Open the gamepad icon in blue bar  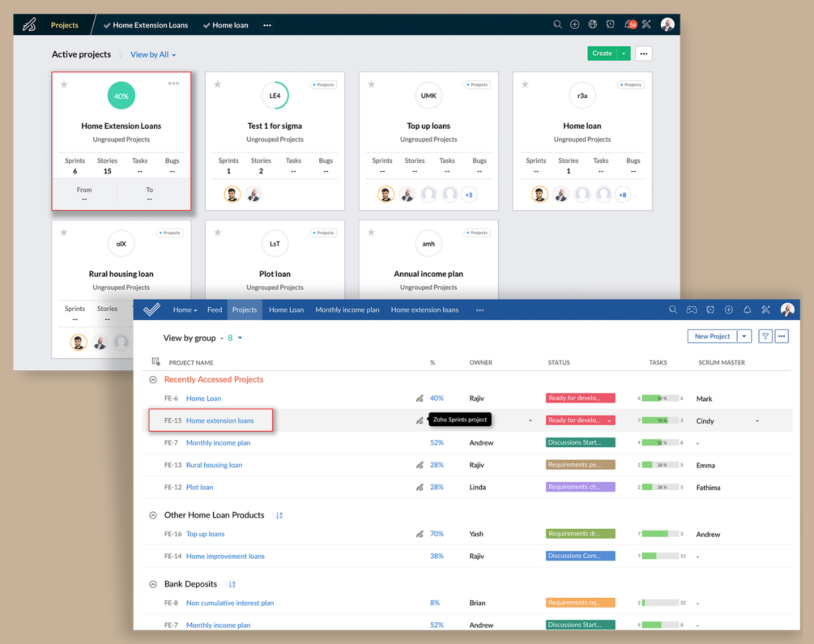coord(692,310)
